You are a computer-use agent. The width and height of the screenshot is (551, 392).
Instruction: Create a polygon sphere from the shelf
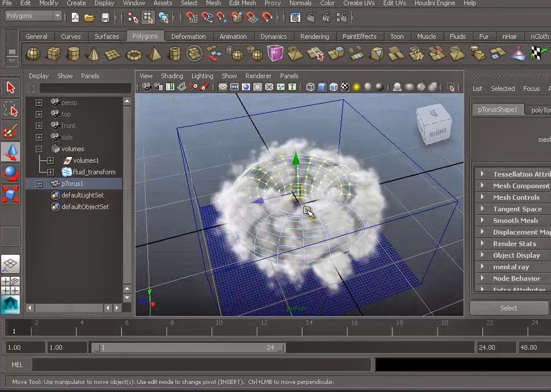(34, 54)
